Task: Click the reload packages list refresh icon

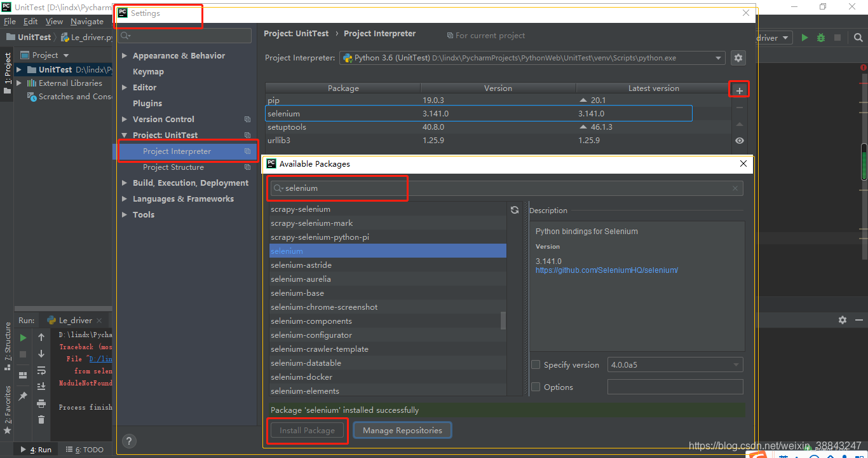Action: pyautogui.click(x=515, y=210)
